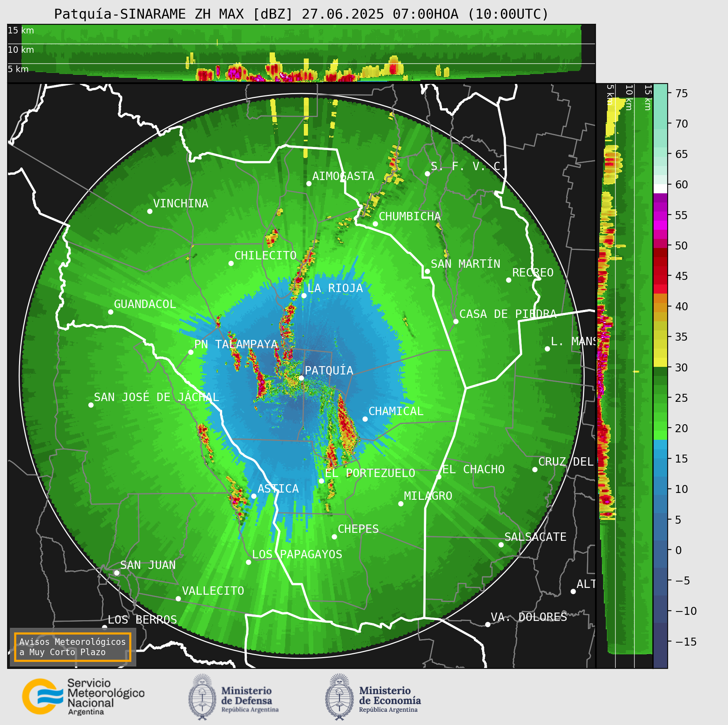The height and width of the screenshot is (725, 728).
Task: Click the MILAGRO city label
Action: coord(428,496)
